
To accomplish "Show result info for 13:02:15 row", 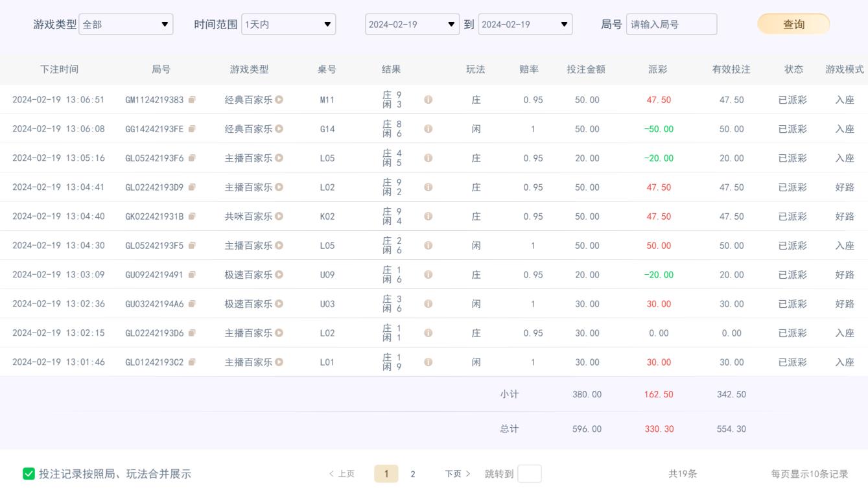I will (x=428, y=333).
